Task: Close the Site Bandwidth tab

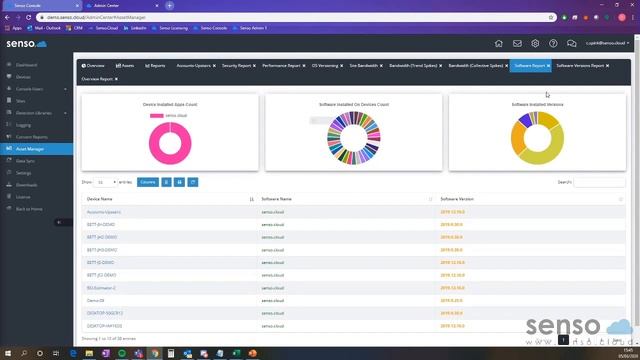Action: point(381,66)
